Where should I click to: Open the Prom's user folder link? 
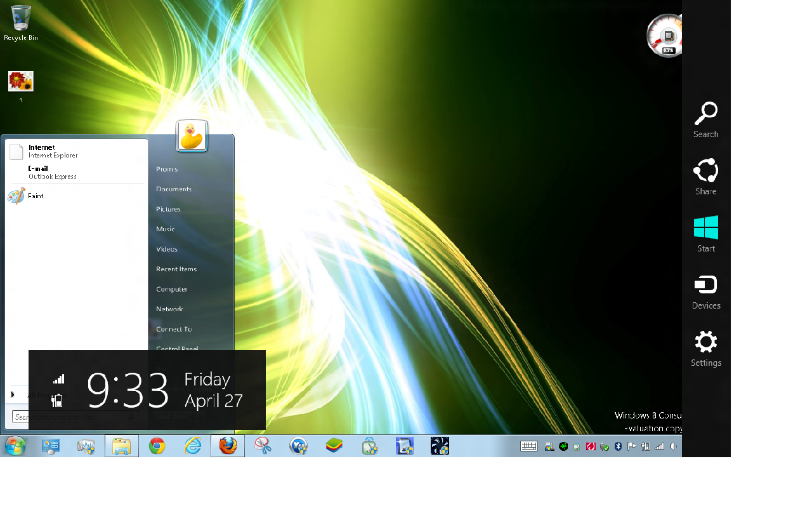coord(167,169)
